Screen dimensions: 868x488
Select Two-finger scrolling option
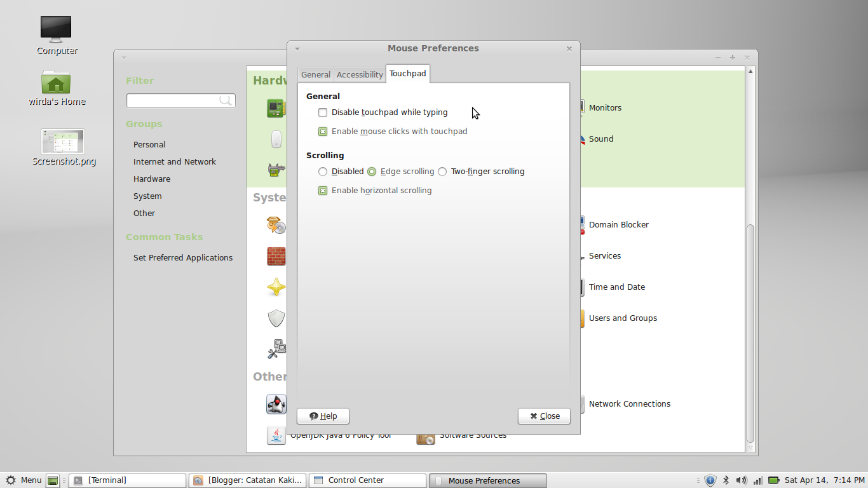[x=442, y=171]
